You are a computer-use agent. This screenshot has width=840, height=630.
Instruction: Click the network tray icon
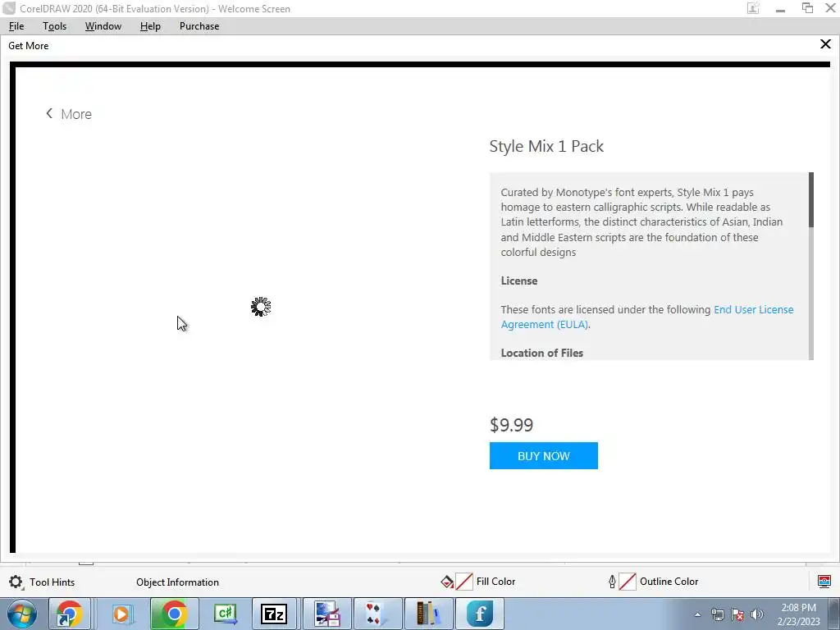click(x=717, y=614)
